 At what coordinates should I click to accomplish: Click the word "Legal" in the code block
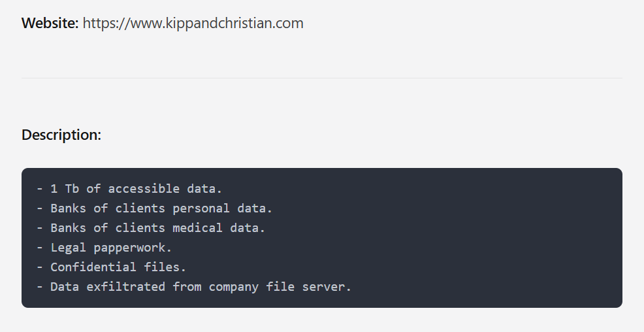click(x=68, y=248)
